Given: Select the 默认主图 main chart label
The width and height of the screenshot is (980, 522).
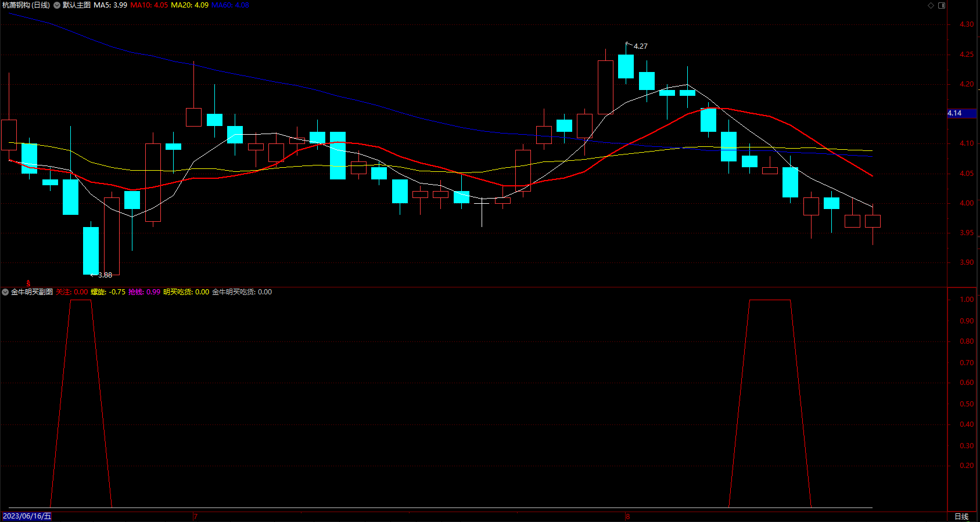Looking at the screenshot, I should pos(77,5).
